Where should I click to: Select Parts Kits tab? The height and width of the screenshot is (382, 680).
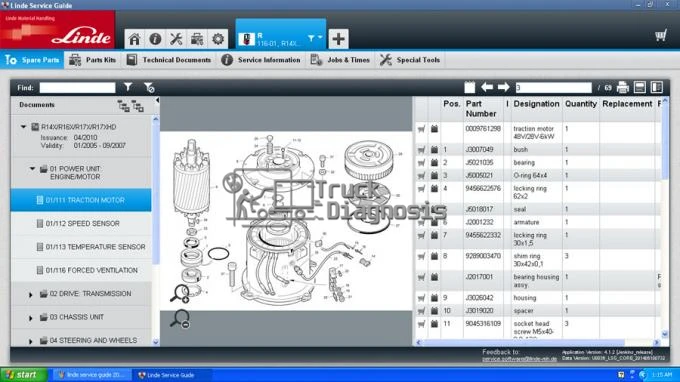(x=92, y=60)
